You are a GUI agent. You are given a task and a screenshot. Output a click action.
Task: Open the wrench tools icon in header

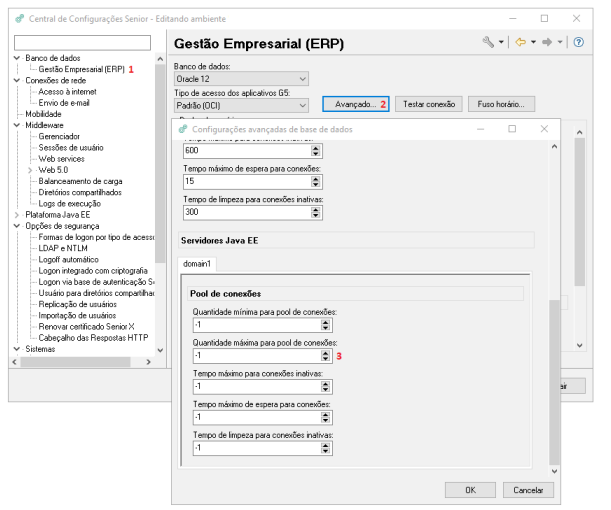click(x=488, y=42)
